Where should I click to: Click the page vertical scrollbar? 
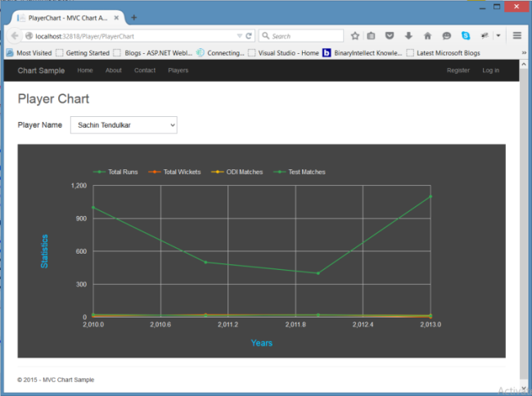[524, 223]
